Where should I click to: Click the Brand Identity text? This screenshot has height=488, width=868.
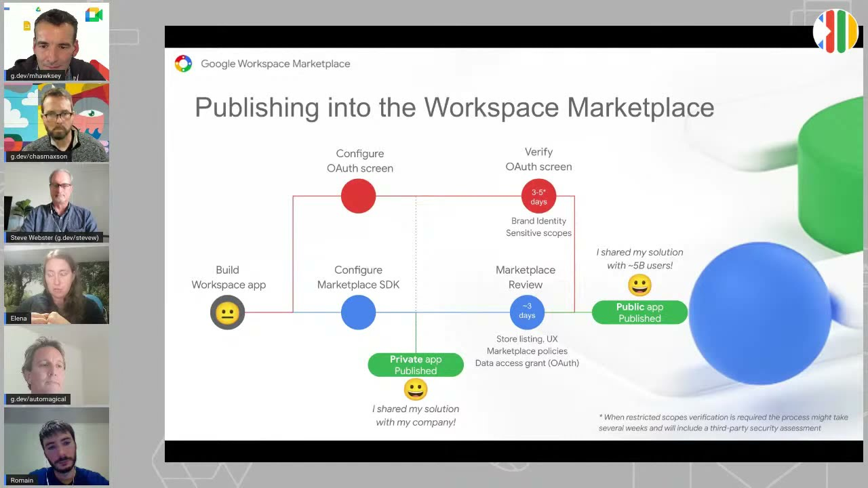[538, 221]
